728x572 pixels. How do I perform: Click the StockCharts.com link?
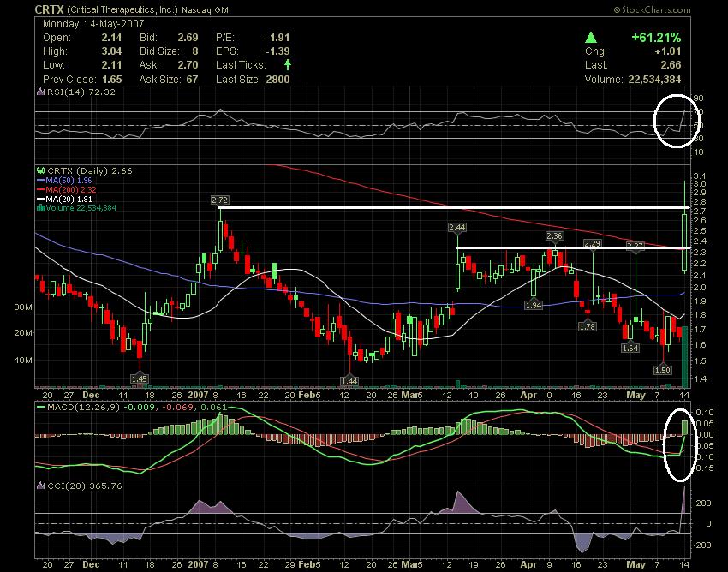tap(652, 9)
